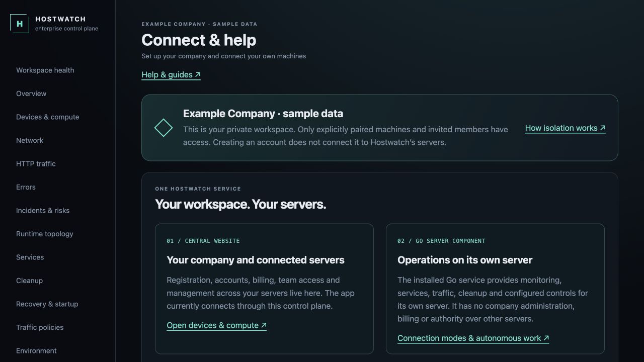Click the '01 / CENTRAL WEBSITE' label

203,241
